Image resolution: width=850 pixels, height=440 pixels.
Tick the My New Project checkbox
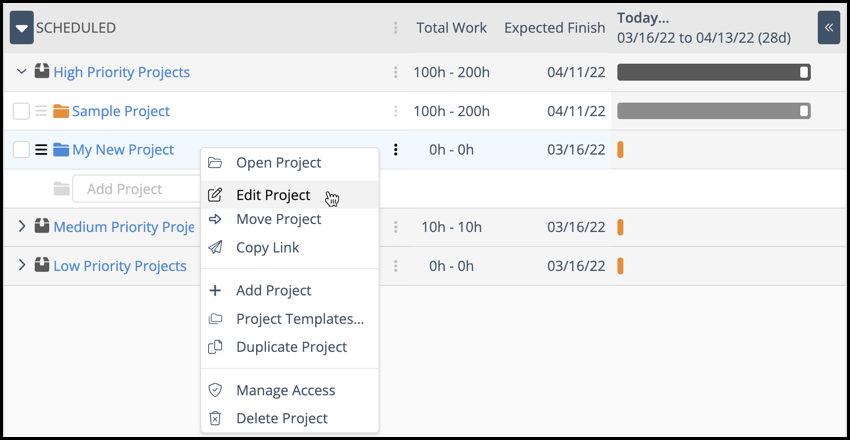tap(21, 150)
